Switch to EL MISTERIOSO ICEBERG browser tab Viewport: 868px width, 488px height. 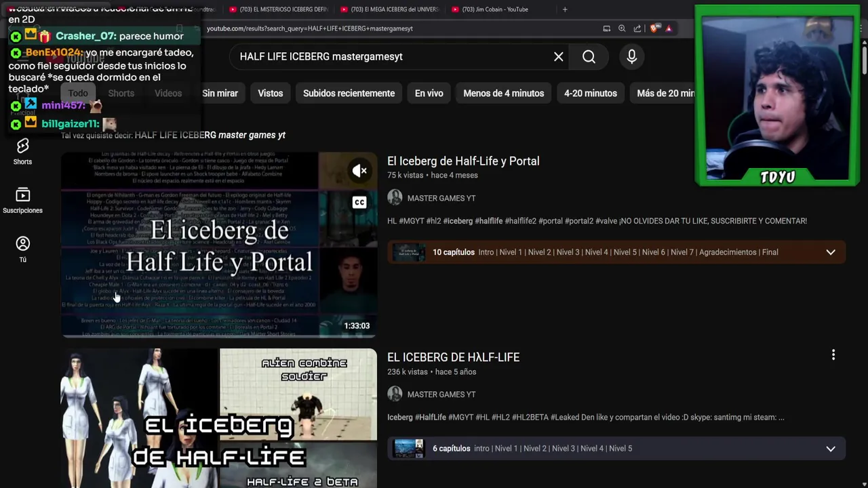pyautogui.click(x=278, y=9)
